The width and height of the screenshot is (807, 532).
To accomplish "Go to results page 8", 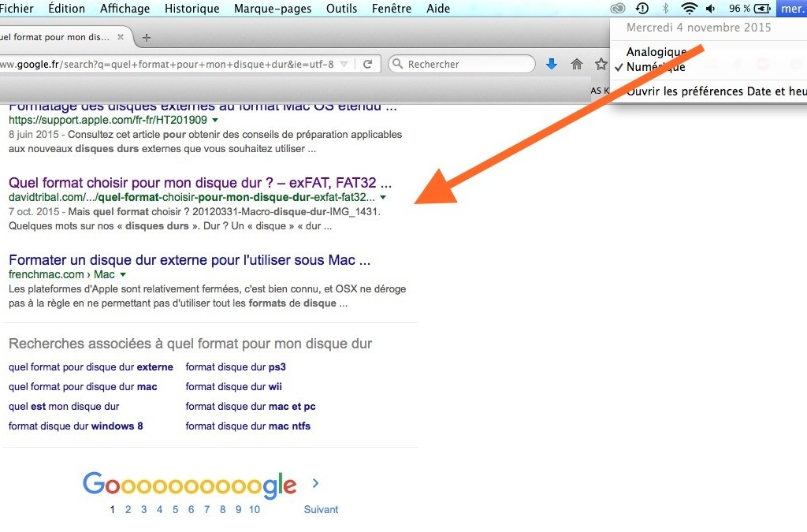I will (222, 509).
